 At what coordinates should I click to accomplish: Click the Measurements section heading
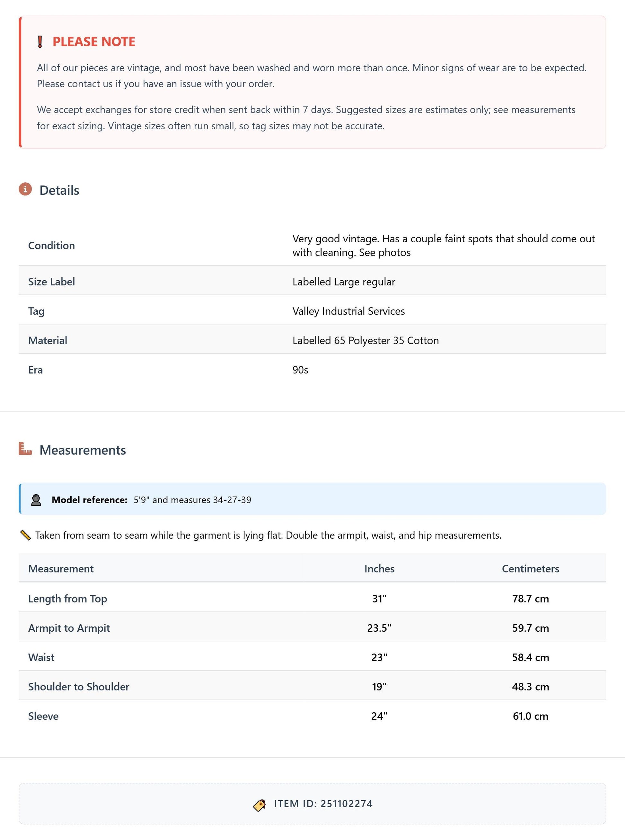coord(83,450)
